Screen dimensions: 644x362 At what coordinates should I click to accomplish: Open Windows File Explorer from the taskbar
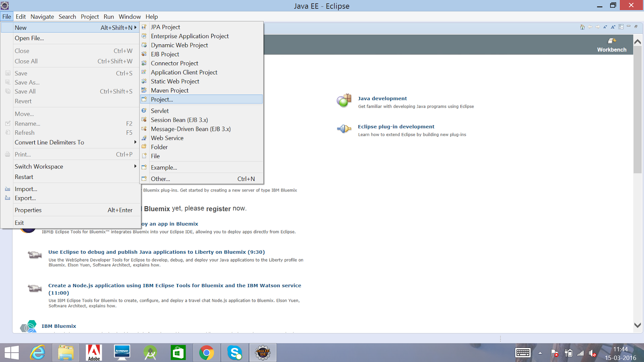(66, 353)
